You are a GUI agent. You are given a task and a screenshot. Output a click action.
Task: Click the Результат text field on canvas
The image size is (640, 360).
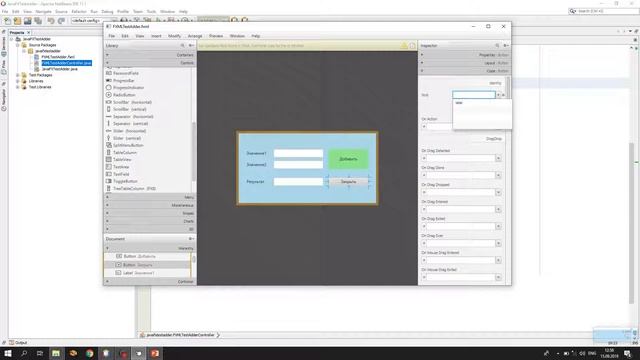tap(298, 182)
